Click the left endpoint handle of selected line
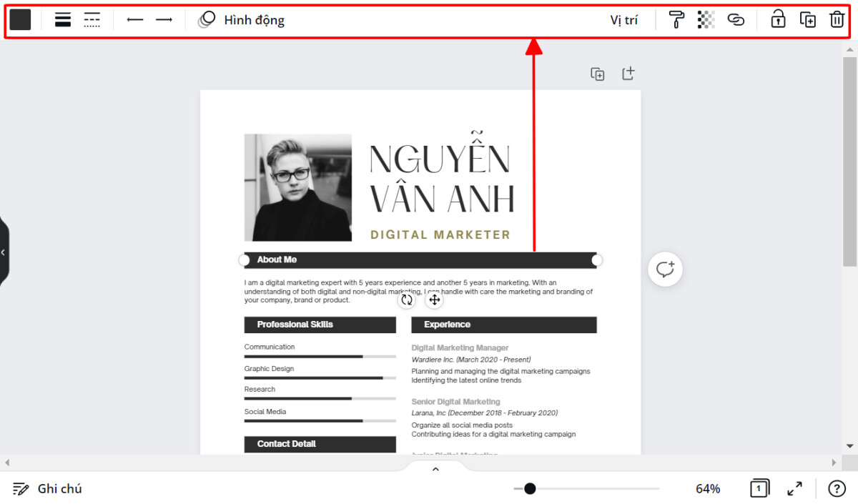Viewport: 858px width, 504px height. (244, 260)
